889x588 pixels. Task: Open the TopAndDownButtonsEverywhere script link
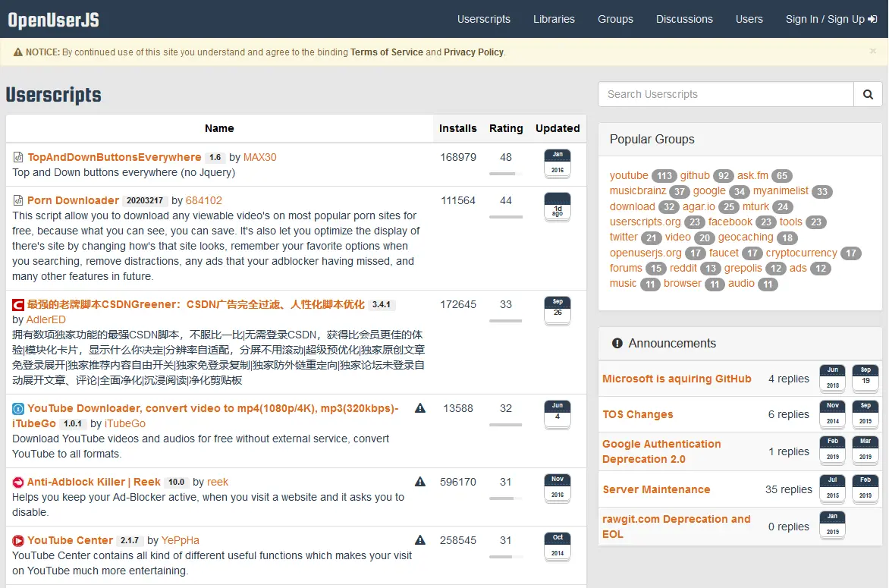(115, 157)
